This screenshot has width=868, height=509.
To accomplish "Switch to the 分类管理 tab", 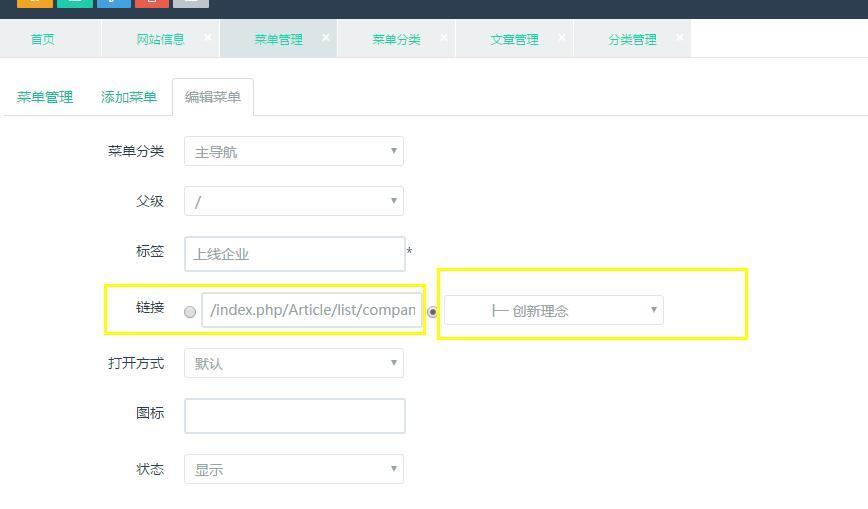I will 632,39.
